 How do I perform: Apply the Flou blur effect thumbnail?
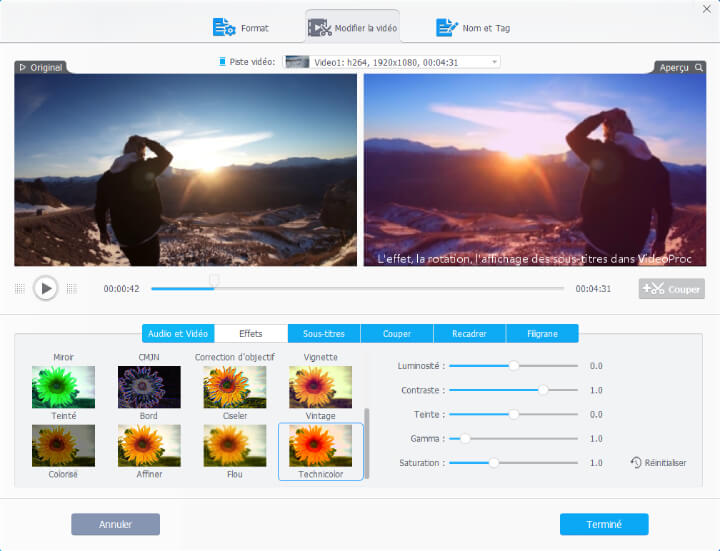coord(235,445)
